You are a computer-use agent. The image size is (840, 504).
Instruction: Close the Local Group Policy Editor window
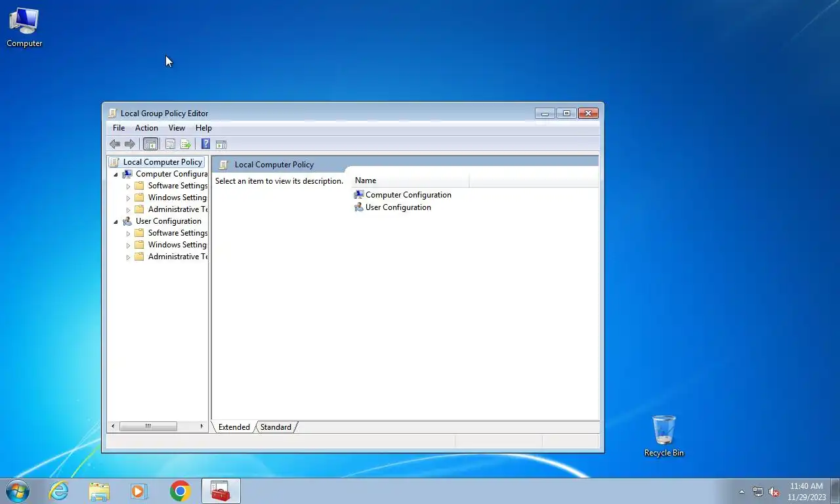coord(588,113)
